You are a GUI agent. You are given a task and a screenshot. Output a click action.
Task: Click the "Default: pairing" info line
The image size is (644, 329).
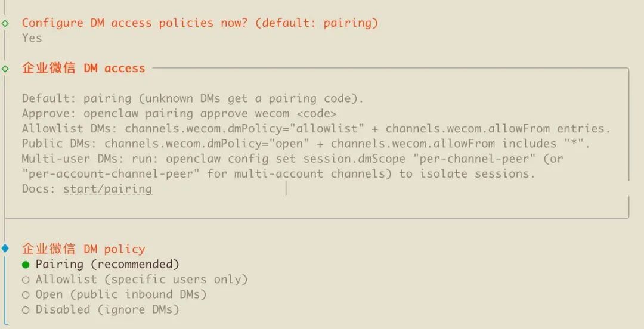(x=193, y=98)
